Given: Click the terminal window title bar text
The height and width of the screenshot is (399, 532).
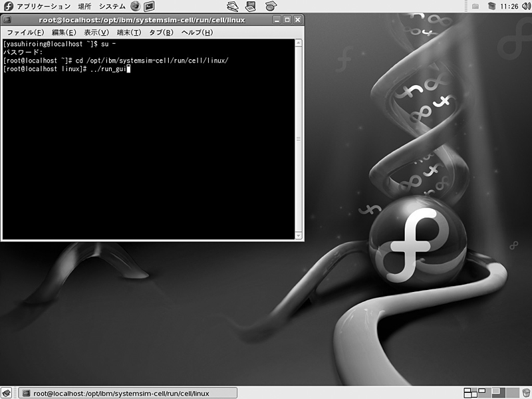Looking at the screenshot, I should [142, 20].
